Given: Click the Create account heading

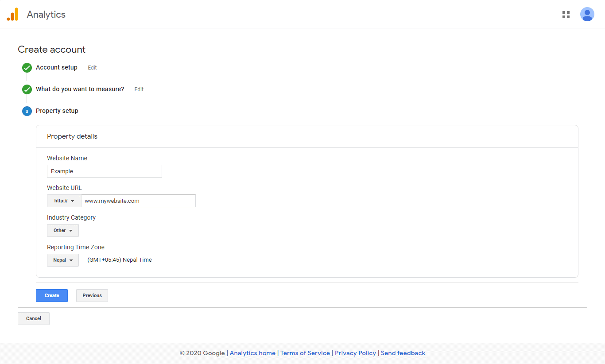Looking at the screenshot, I should (x=52, y=50).
